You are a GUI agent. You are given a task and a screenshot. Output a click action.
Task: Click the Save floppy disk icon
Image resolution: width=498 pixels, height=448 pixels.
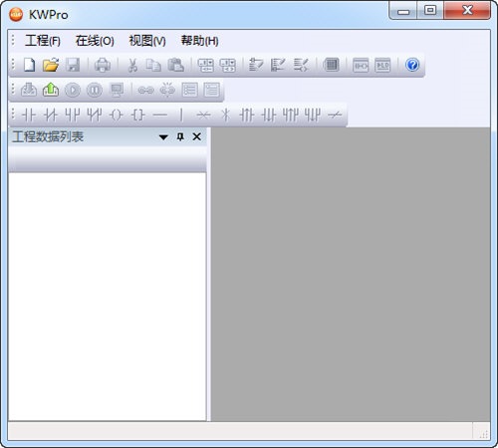click(x=73, y=65)
